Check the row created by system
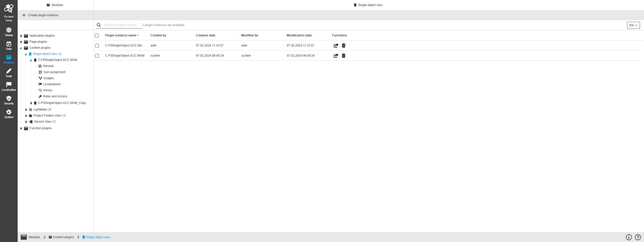Image resolution: width=644 pixels, height=242 pixels. (x=97, y=56)
